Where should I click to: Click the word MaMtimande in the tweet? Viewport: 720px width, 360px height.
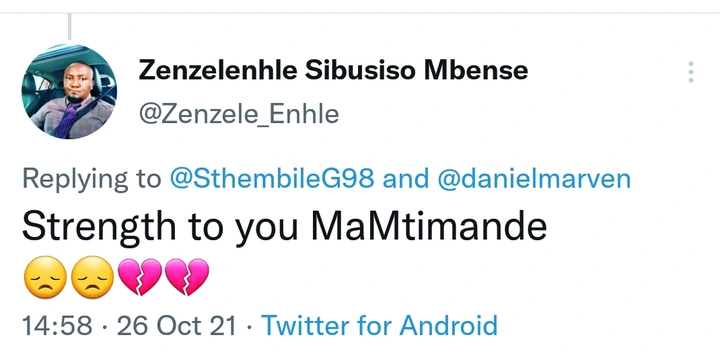(432, 226)
